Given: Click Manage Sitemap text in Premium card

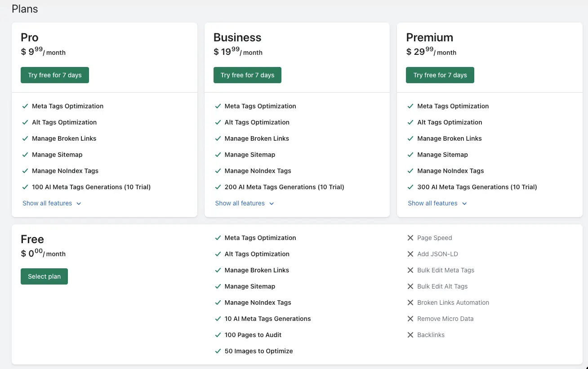Looking at the screenshot, I should (442, 155).
